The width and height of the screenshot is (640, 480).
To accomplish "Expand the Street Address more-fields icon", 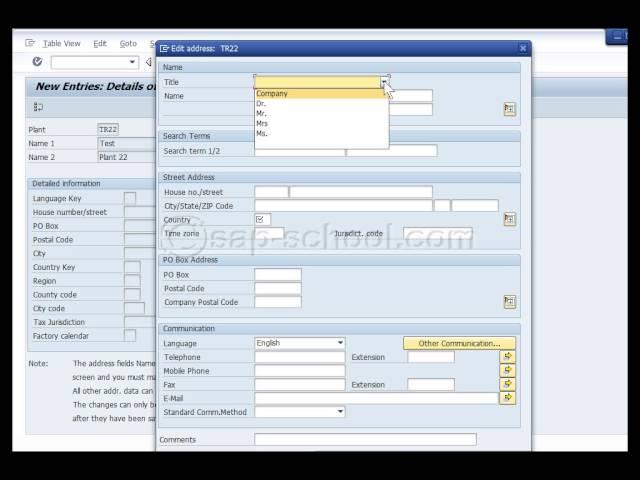I will pos(509,219).
